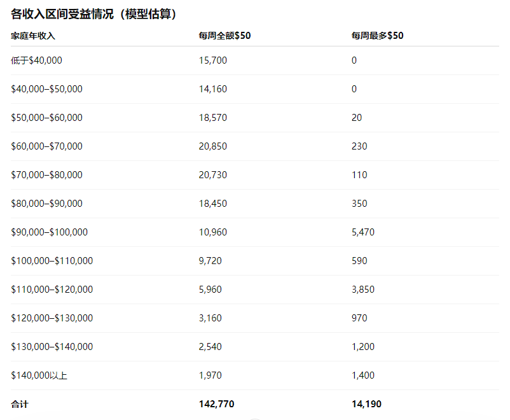Image resolution: width=510 pixels, height=420 pixels.
Task: Select the 每周全额$50 column header
Action: tap(224, 36)
